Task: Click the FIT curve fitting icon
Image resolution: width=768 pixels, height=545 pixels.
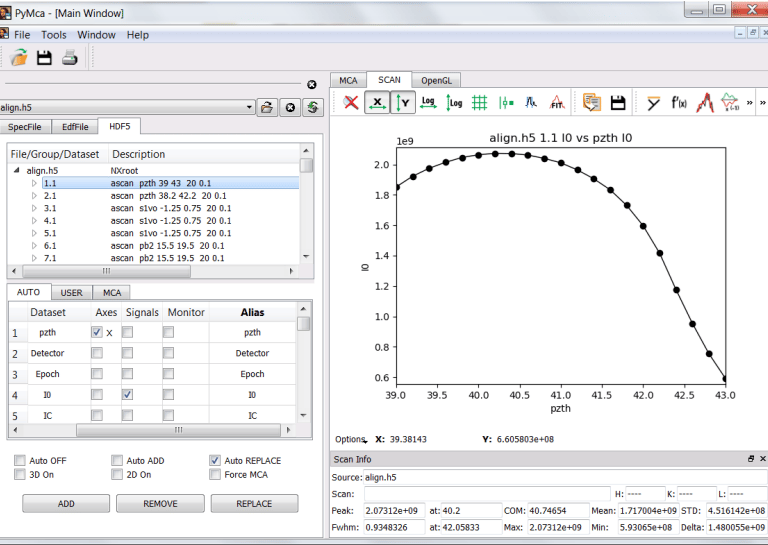Action: click(x=557, y=102)
